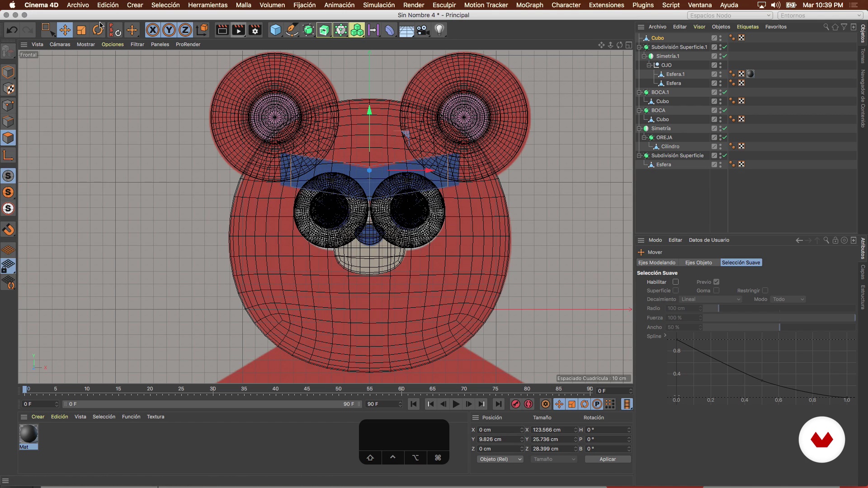This screenshot has height=488, width=868.
Task: Open the Objeto (Rel) dropdown
Action: 500,459
